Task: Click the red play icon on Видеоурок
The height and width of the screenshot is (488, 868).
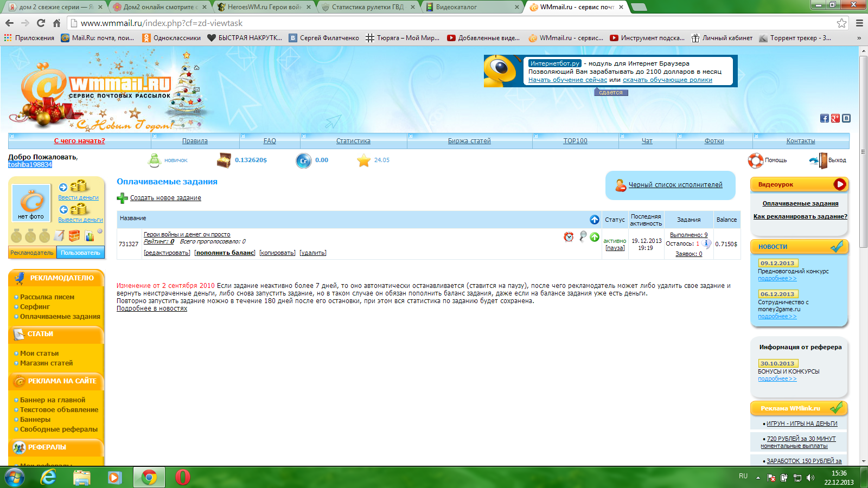Action: pyautogui.click(x=840, y=184)
